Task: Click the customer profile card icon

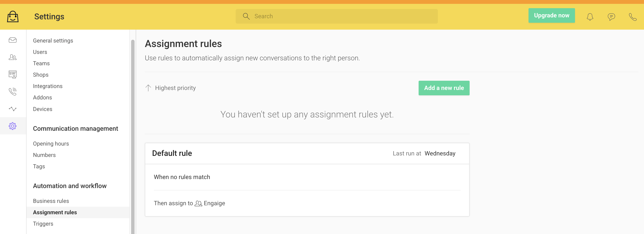Action: pos(12,74)
